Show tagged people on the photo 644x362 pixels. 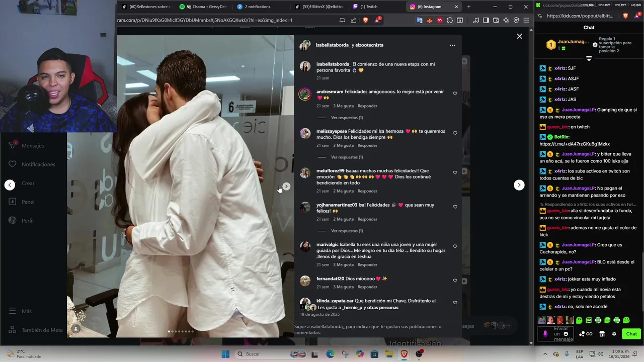(75, 329)
